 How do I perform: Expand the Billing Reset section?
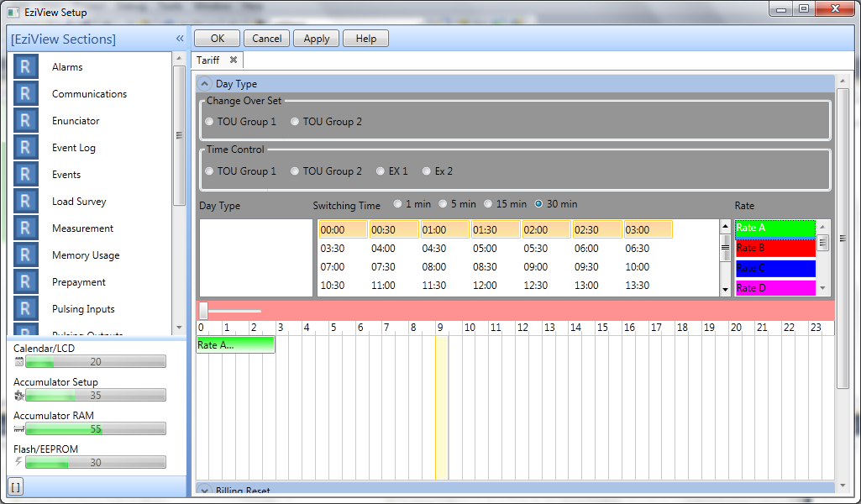(204, 490)
